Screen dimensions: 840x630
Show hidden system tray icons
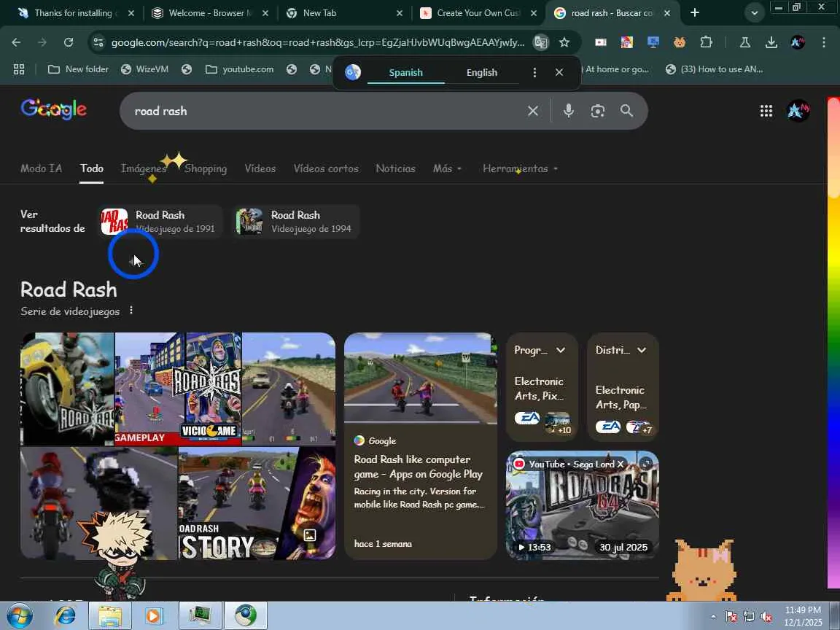click(x=714, y=617)
